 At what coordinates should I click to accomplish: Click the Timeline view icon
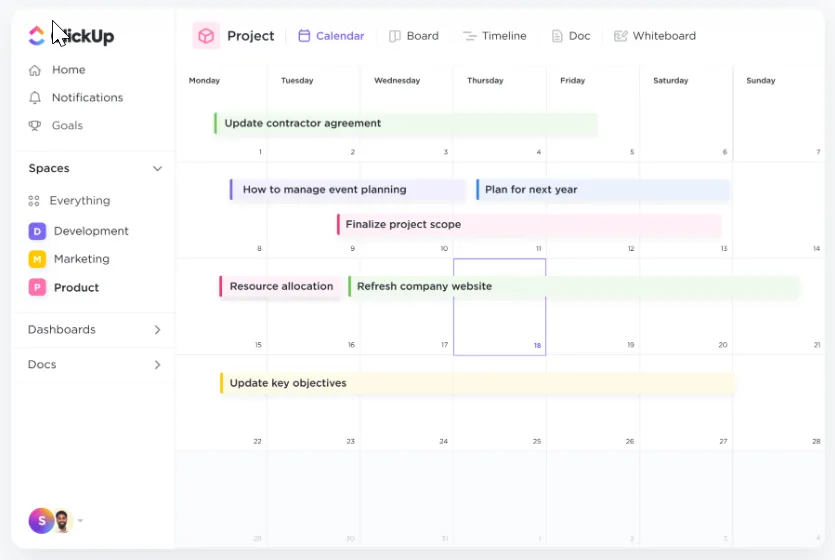click(469, 36)
